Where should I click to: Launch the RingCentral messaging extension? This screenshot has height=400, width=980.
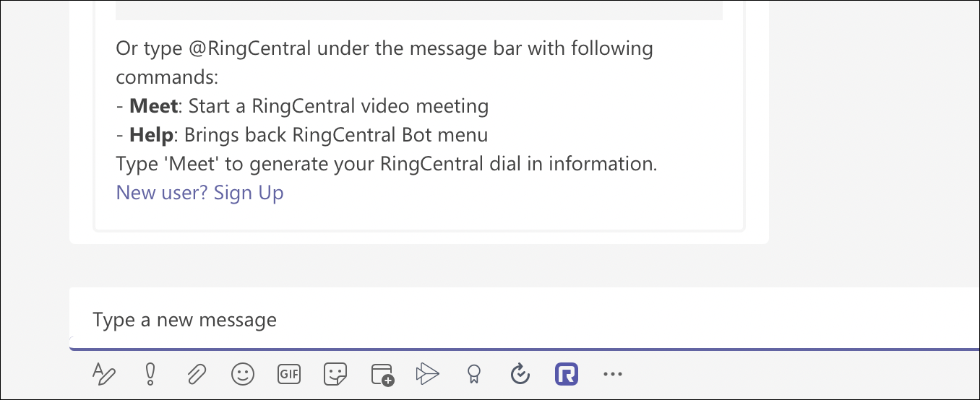pyautogui.click(x=567, y=373)
